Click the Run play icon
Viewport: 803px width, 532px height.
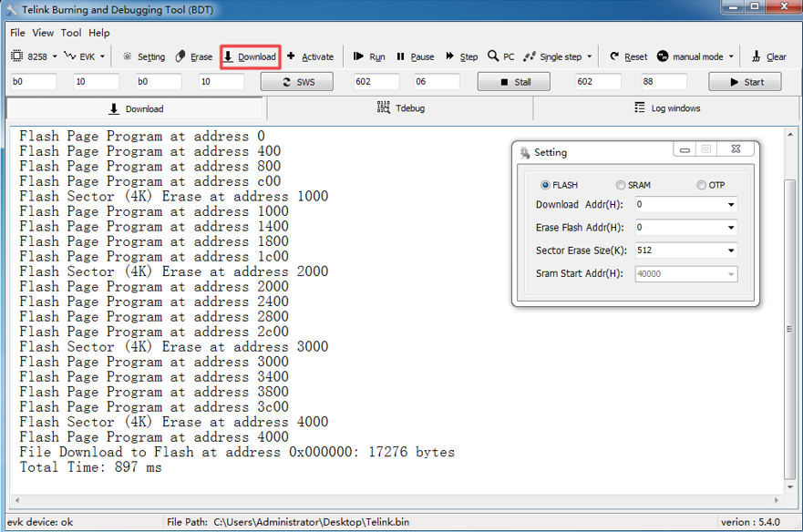358,56
